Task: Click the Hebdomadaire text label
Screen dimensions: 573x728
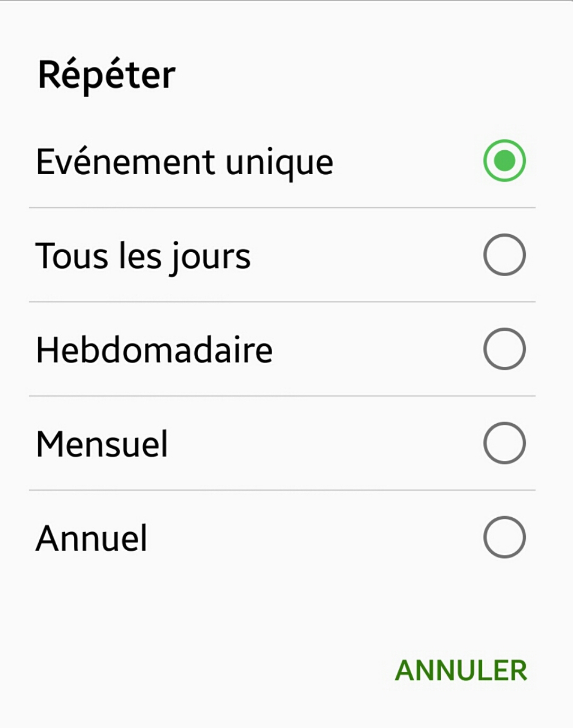Action: [x=154, y=350]
